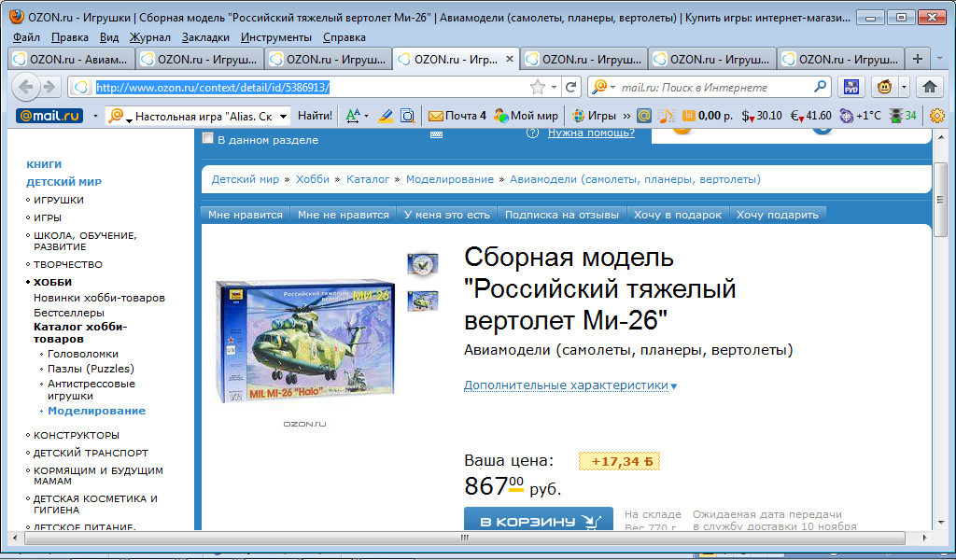Open the mail.ru logo dropdown arrow

pyautogui.click(x=95, y=115)
